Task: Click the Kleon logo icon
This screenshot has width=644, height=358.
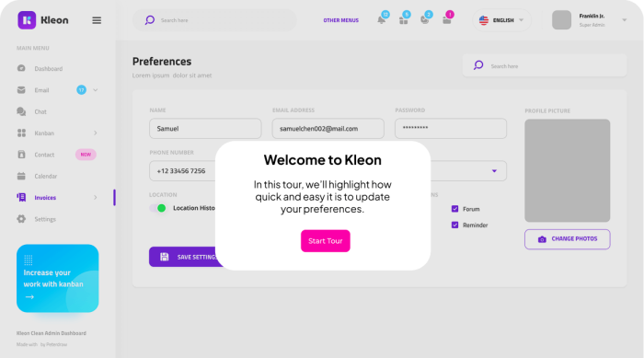Action: pos(27,20)
